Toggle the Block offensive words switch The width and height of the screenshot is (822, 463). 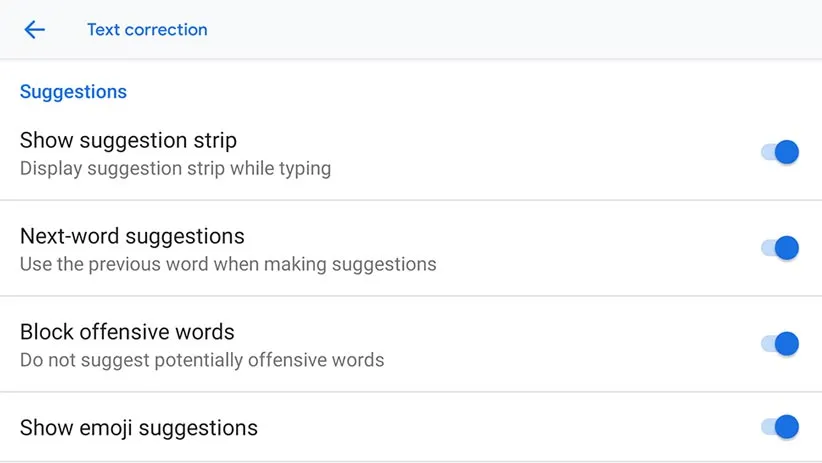coord(780,344)
